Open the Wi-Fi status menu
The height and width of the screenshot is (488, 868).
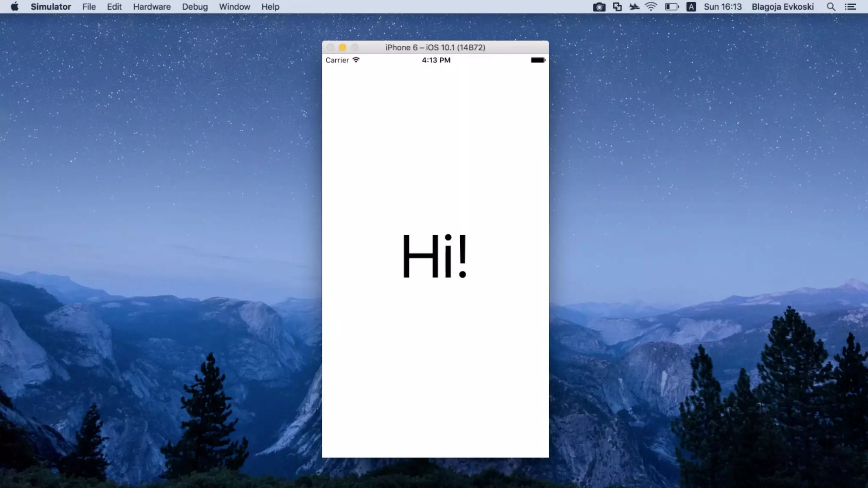[651, 7]
